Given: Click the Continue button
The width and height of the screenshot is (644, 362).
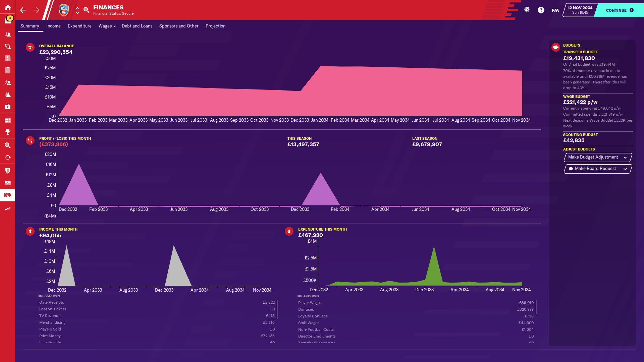Looking at the screenshot, I should pos(619,10).
